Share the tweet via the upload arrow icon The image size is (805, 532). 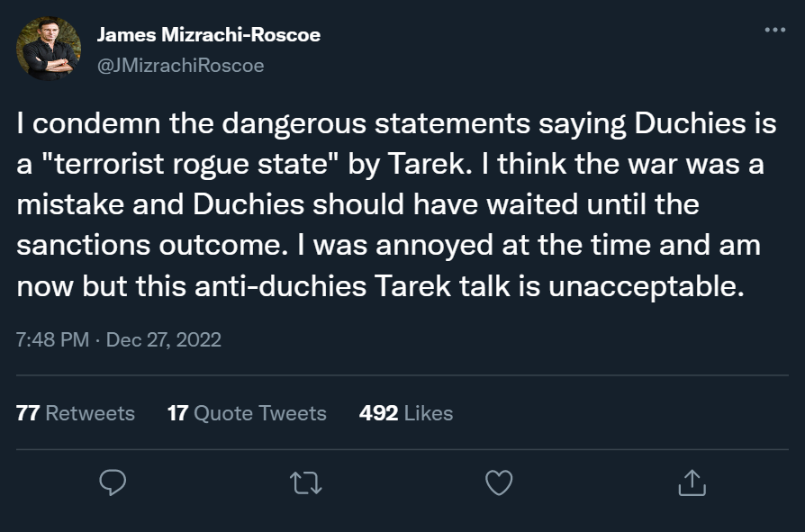click(x=692, y=484)
